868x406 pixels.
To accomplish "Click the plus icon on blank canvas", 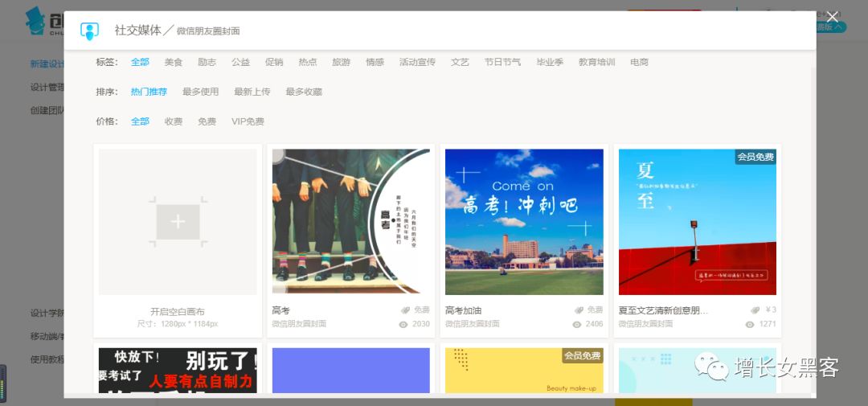I will click(x=178, y=222).
